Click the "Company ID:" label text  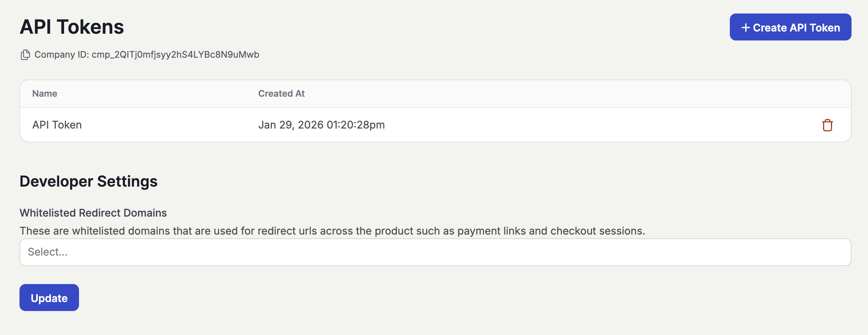(62, 55)
